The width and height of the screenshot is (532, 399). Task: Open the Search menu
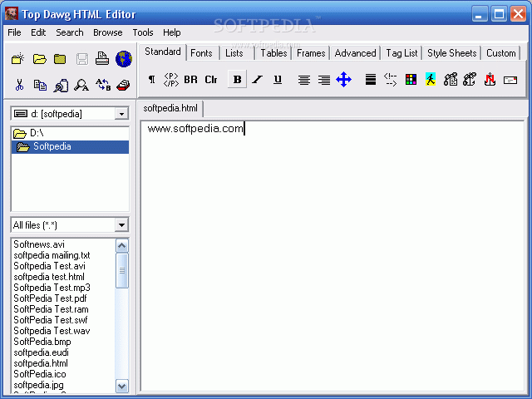click(70, 32)
